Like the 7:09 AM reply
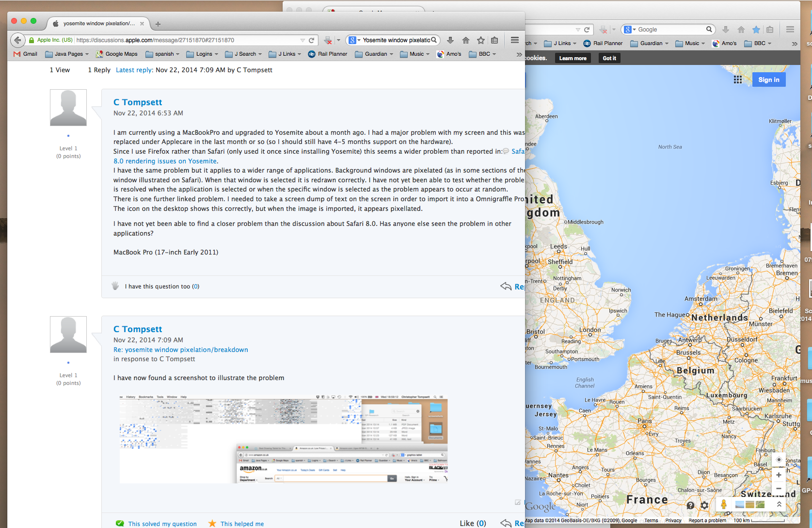 pyautogui.click(x=473, y=523)
